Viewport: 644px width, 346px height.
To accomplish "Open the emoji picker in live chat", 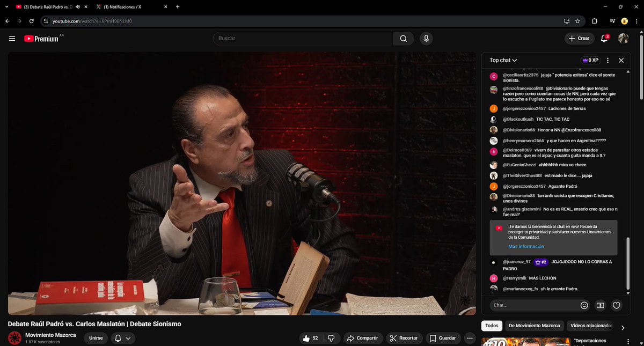I will tap(584, 305).
